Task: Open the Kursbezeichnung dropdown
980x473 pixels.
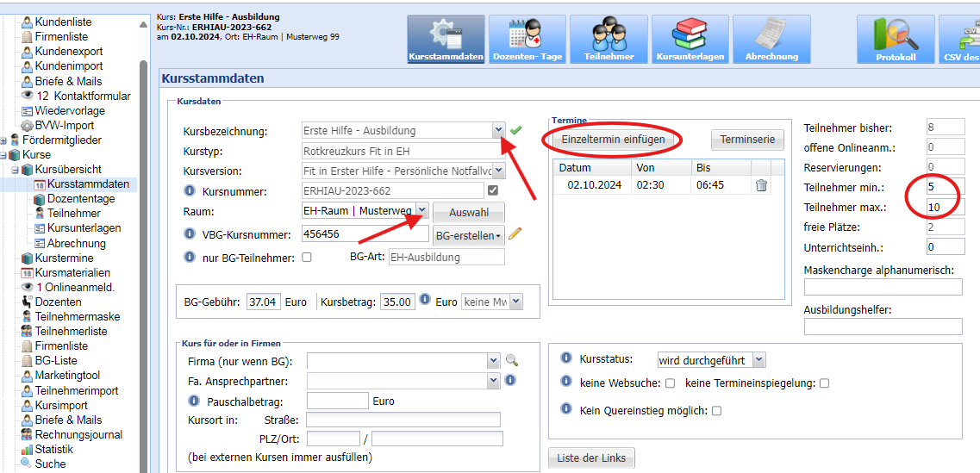Action: click(498, 130)
